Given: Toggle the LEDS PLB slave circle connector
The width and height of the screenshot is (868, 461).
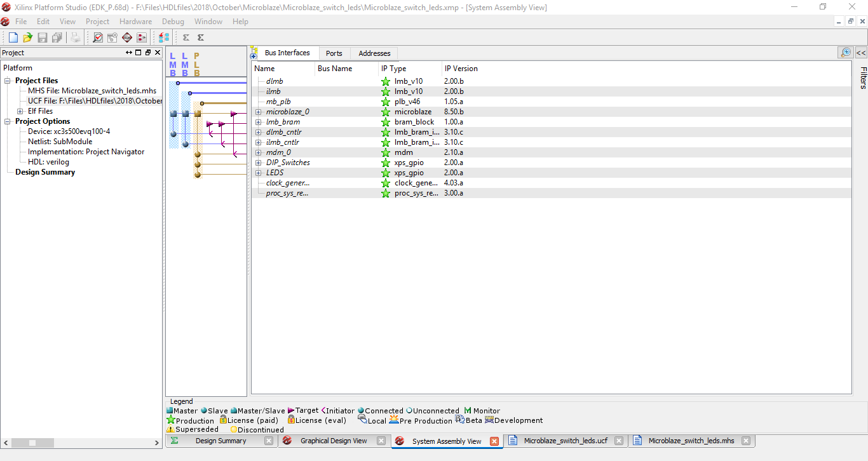Looking at the screenshot, I should click(x=198, y=174).
